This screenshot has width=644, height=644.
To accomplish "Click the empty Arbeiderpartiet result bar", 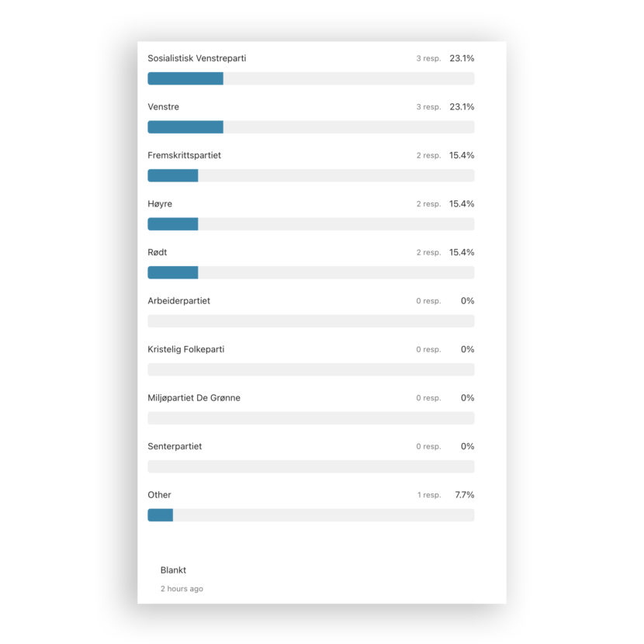I will (310, 321).
